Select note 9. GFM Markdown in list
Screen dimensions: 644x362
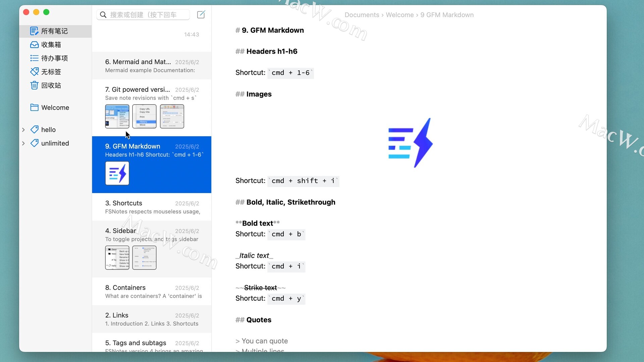click(x=152, y=164)
